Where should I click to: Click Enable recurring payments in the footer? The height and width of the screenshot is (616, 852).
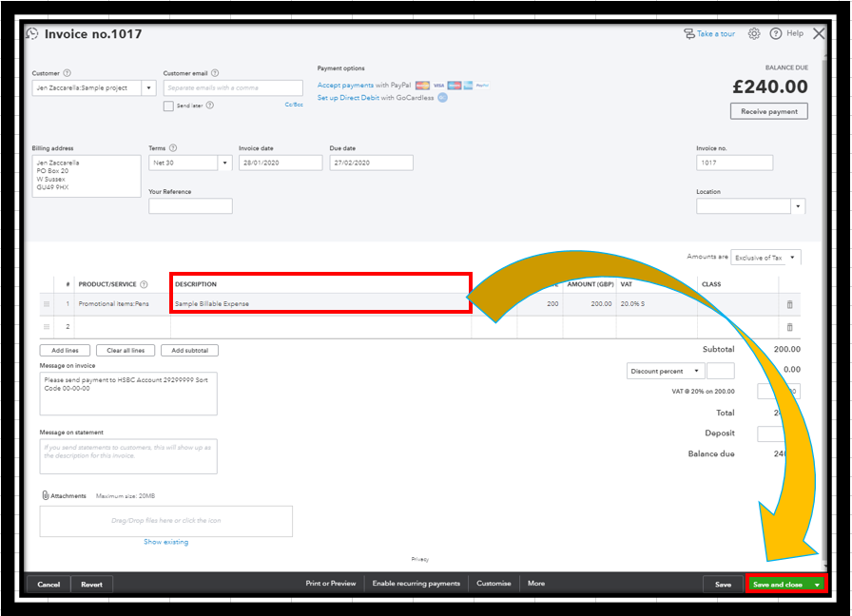[416, 584]
